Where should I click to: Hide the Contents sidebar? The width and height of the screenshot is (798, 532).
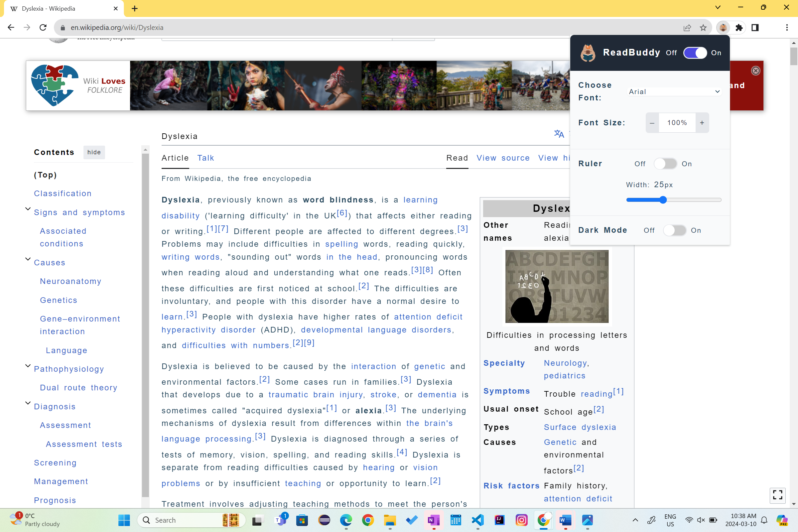94,152
